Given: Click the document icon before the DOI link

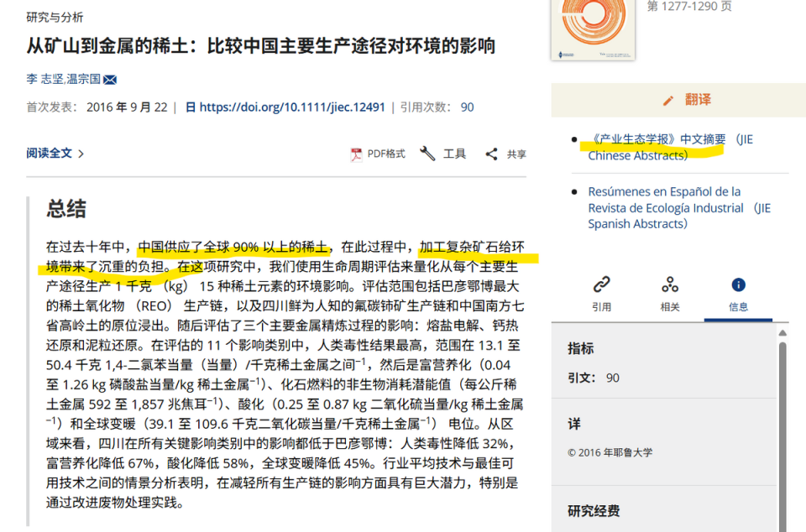Looking at the screenshot, I should click(x=191, y=107).
